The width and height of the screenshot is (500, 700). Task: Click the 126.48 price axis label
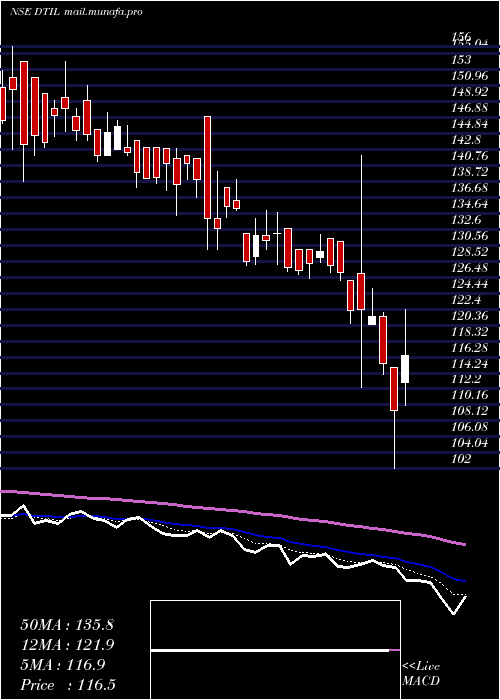469,268
